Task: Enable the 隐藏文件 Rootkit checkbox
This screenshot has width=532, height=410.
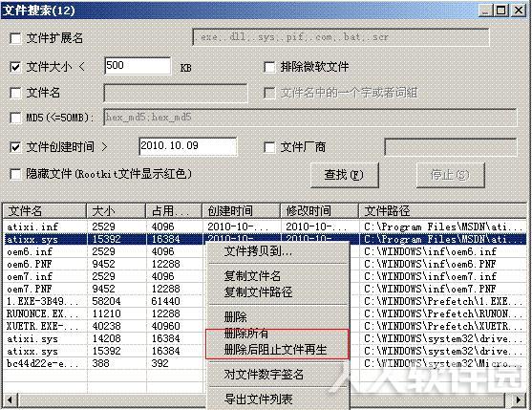Action: (x=15, y=174)
